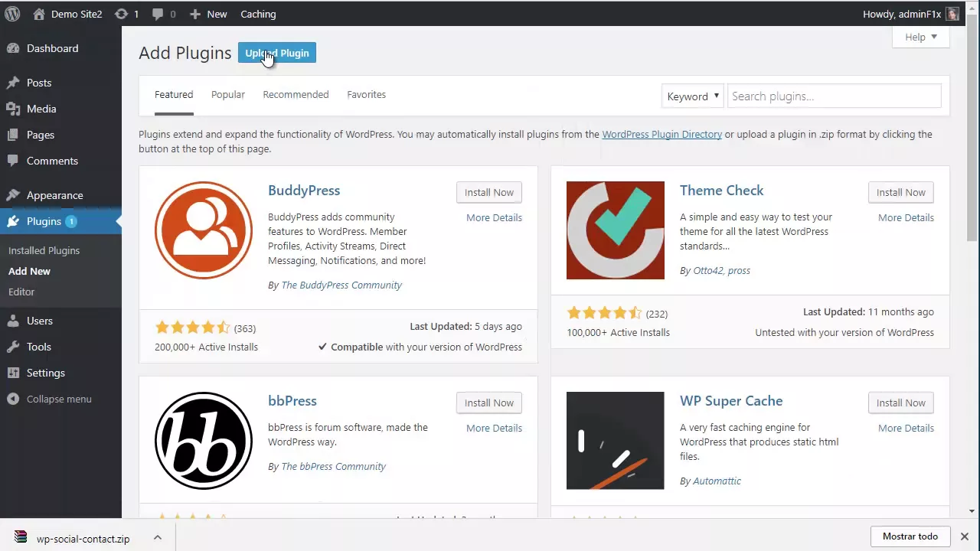980x551 pixels.
Task: Close the downloads bar with X
Action: point(965,536)
